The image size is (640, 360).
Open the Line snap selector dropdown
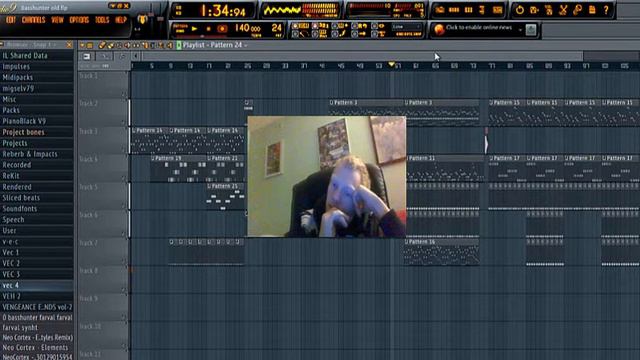[407, 27]
